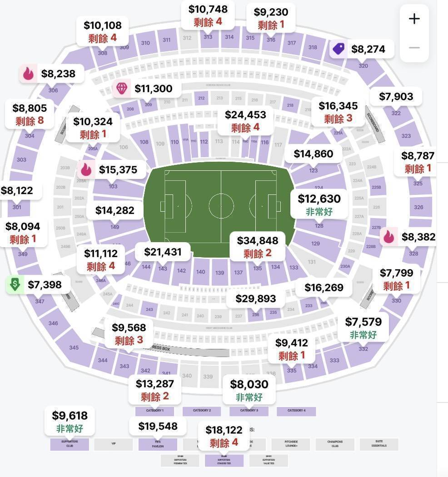The width and height of the screenshot is (448, 477).
Task: Click the purple tag icon at $8,274
Action: 338,49
